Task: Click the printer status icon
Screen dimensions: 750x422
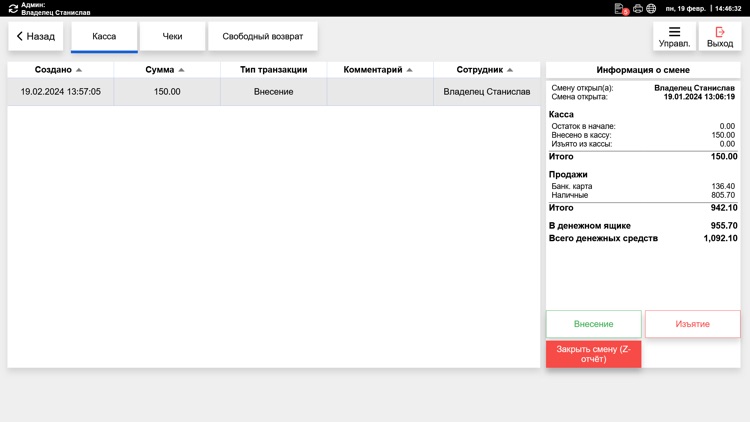Action: pos(638,9)
